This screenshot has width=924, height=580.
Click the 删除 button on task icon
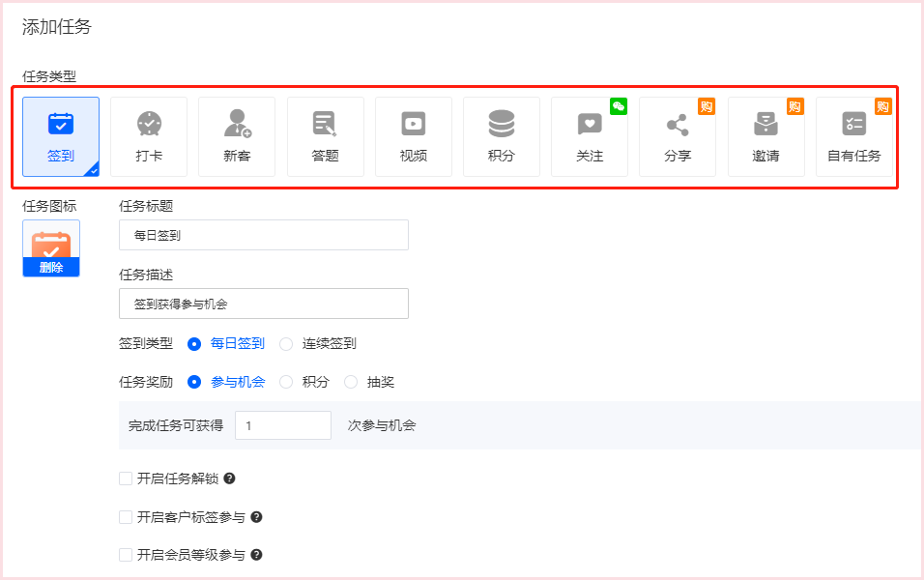tap(51, 268)
